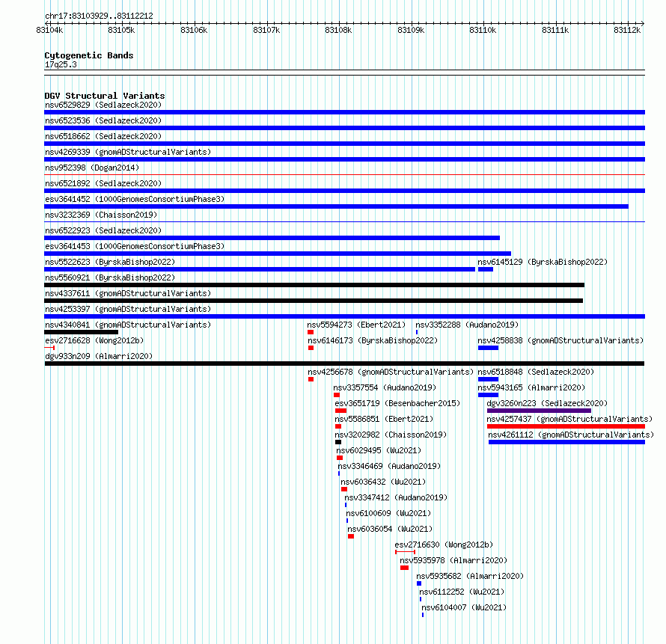Click nsv3357554 (Audano2019) label

(x=385, y=387)
